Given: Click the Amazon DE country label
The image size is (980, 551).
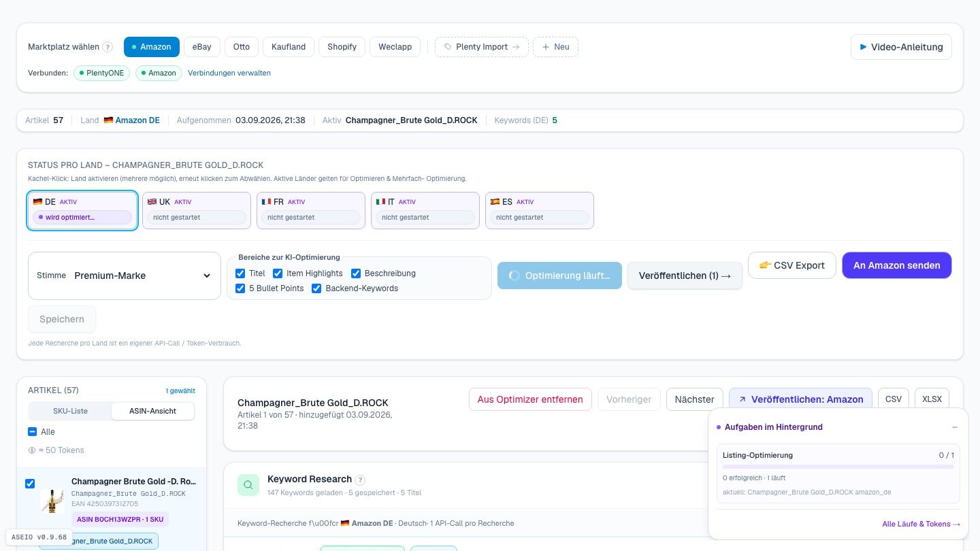Looking at the screenshot, I should click(x=131, y=120).
